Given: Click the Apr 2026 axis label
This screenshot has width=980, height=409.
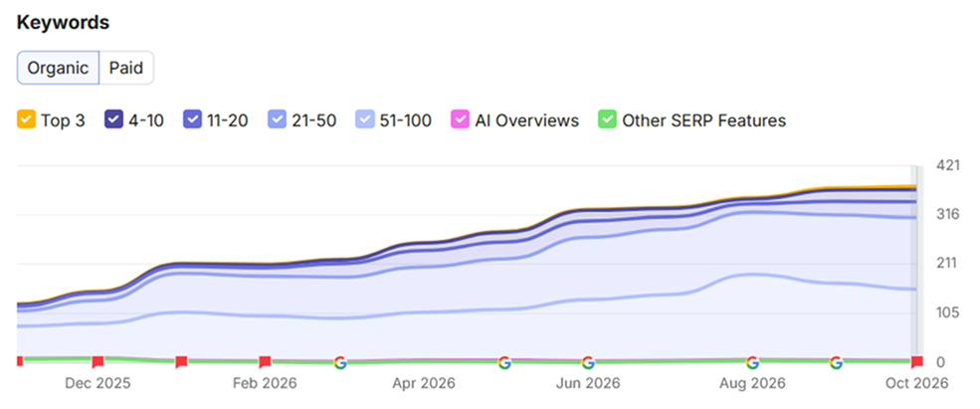Looking at the screenshot, I should pos(424,383).
